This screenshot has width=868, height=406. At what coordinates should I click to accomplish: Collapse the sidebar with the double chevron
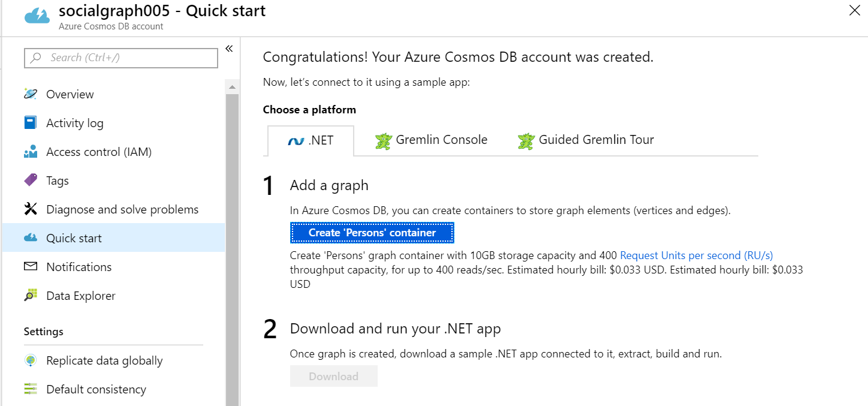229,49
